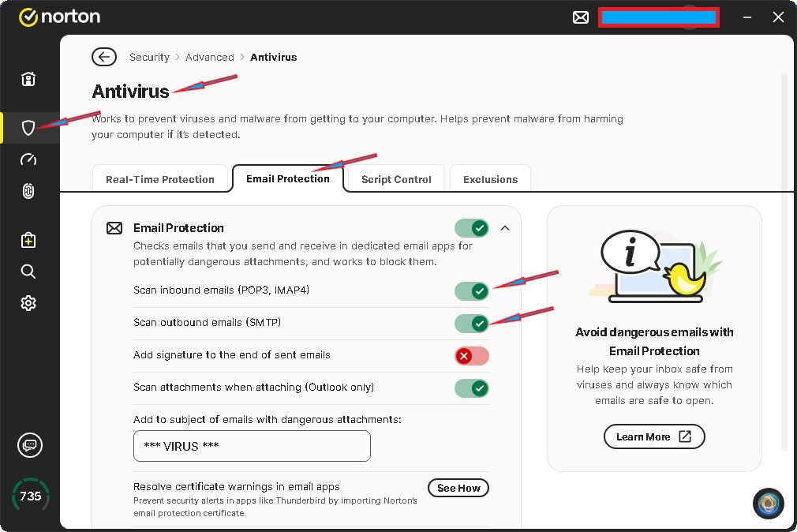Open the first-aid kit plus icon in the sidebar
The height and width of the screenshot is (532, 797).
click(28, 240)
